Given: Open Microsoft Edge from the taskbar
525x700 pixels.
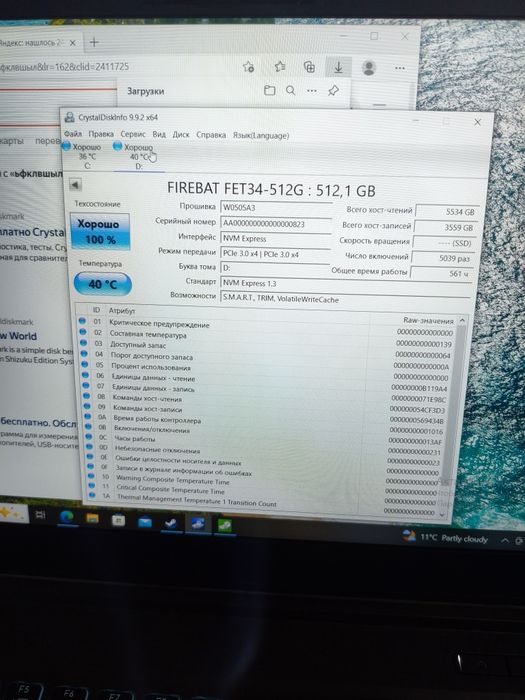Looking at the screenshot, I should click(67, 517).
